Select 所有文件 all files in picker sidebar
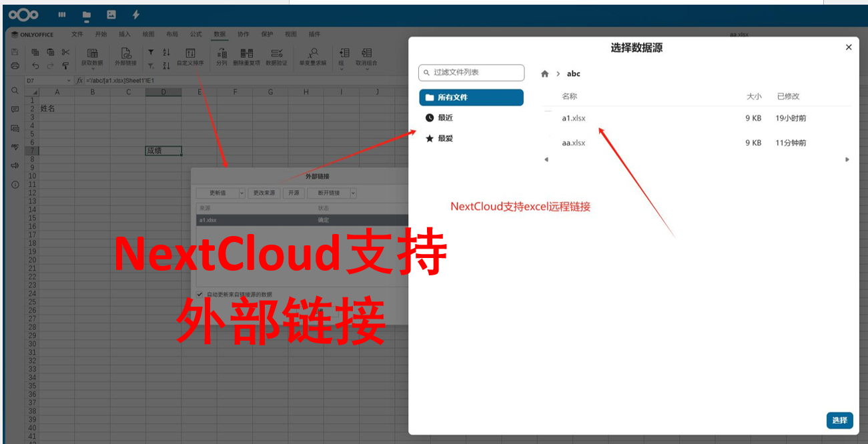This screenshot has width=868, height=444. [x=471, y=97]
